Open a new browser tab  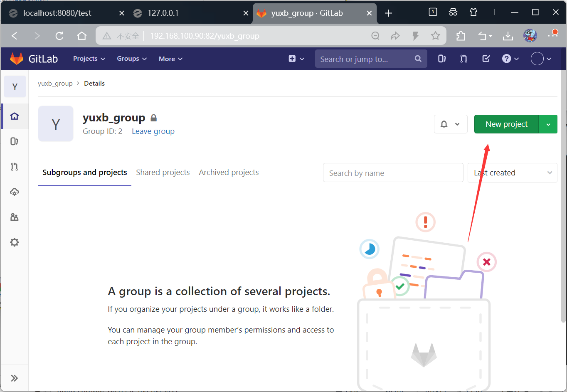click(388, 13)
